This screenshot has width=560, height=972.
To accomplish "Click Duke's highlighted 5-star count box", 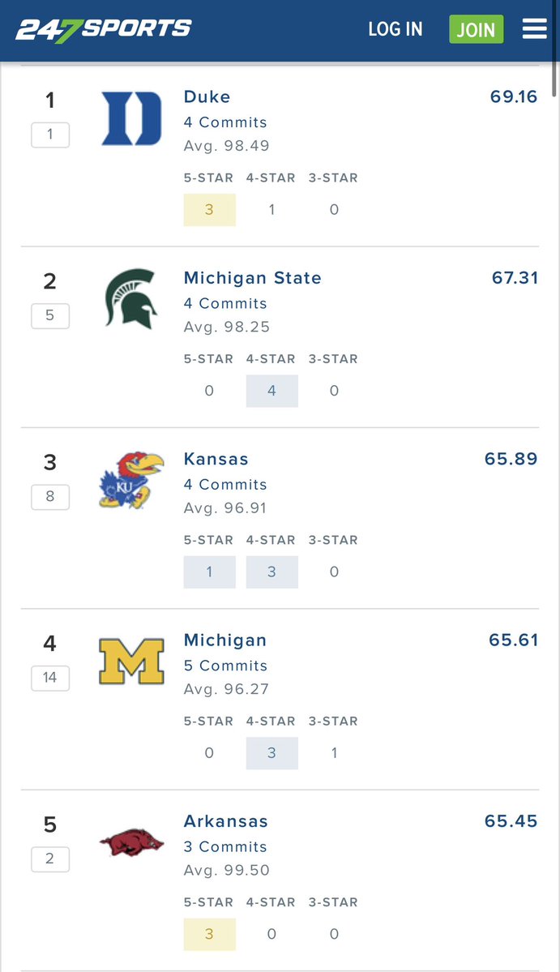I will [209, 209].
